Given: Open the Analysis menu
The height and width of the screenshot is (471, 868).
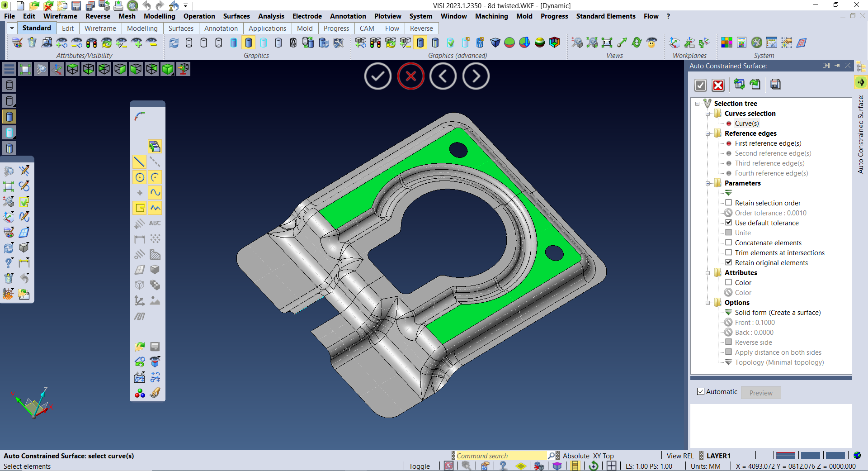Looking at the screenshot, I should coord(271,16).
